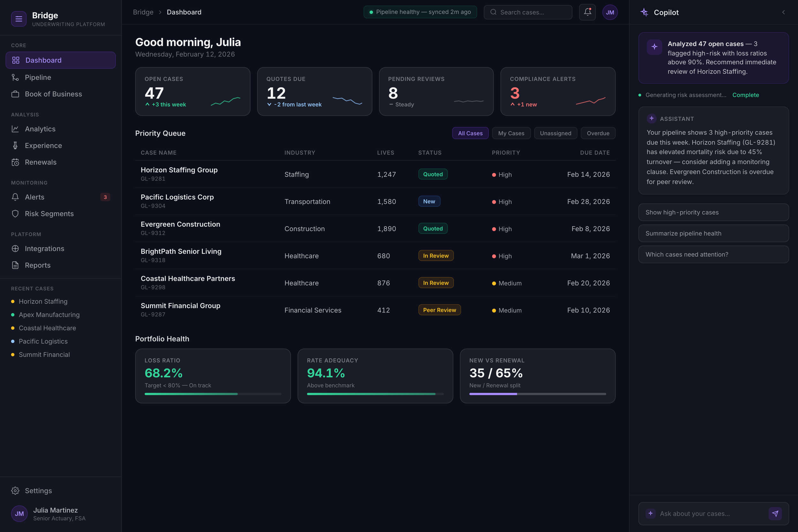Open Settings via the gear icon
The image size is (798, 532).
tap(15, 491)
